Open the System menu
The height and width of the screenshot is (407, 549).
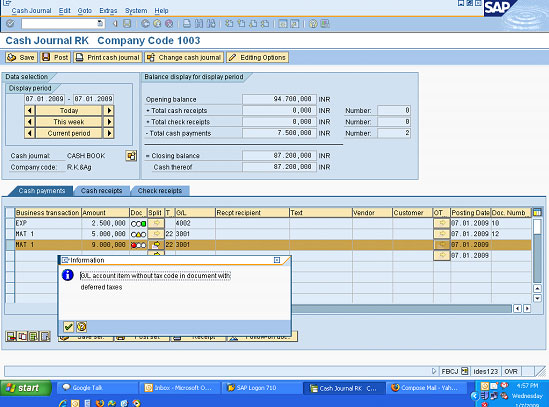136,11
